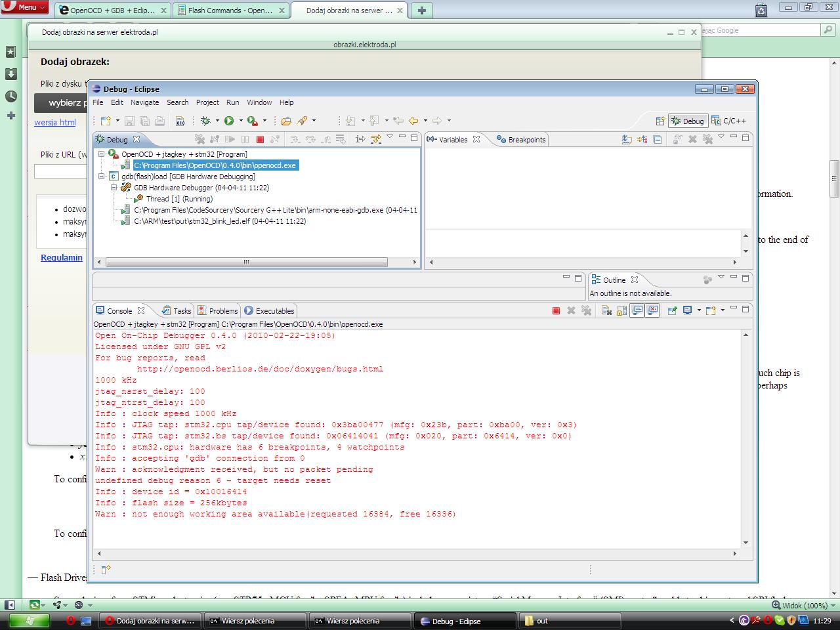Open the Debug view menu triangle
840x630 pixels.
(x=390, y=136)
